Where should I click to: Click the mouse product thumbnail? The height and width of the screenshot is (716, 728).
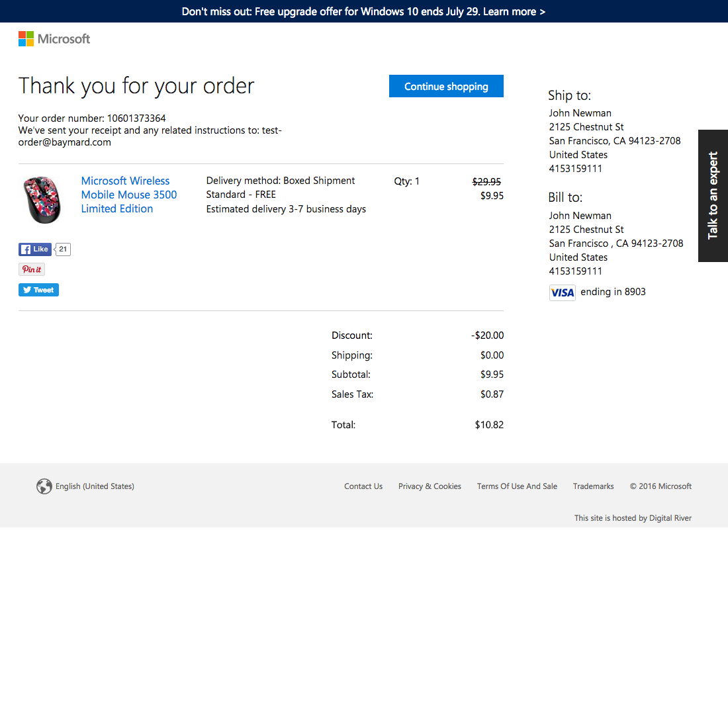(x=42, y=199)
